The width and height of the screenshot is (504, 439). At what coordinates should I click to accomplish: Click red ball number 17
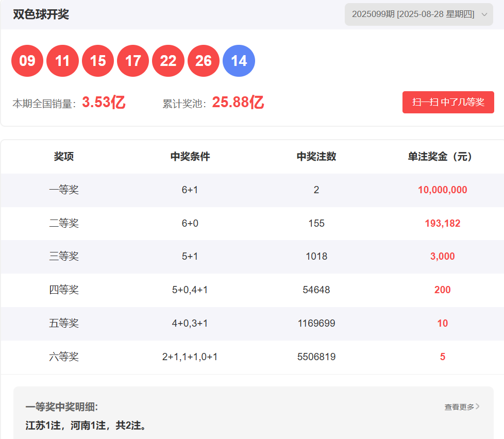[133, 61]
